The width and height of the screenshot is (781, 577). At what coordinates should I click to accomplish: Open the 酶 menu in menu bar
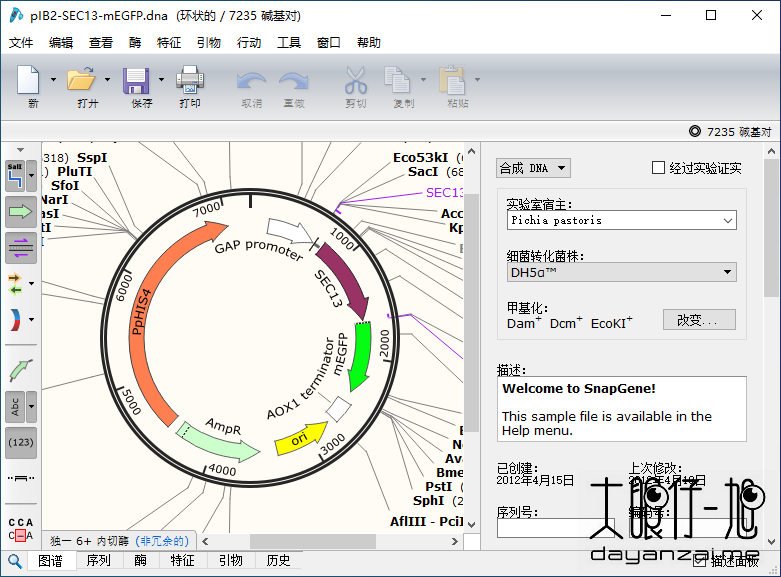(135, 43)
